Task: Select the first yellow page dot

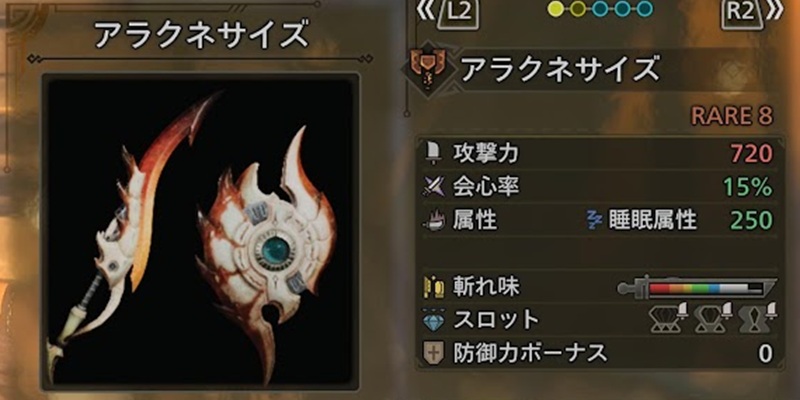Action: (556, 9)
